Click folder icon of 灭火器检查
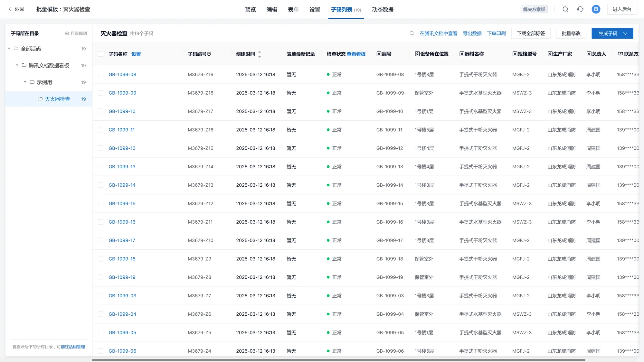Screen dimensions: 644x362 40,99
